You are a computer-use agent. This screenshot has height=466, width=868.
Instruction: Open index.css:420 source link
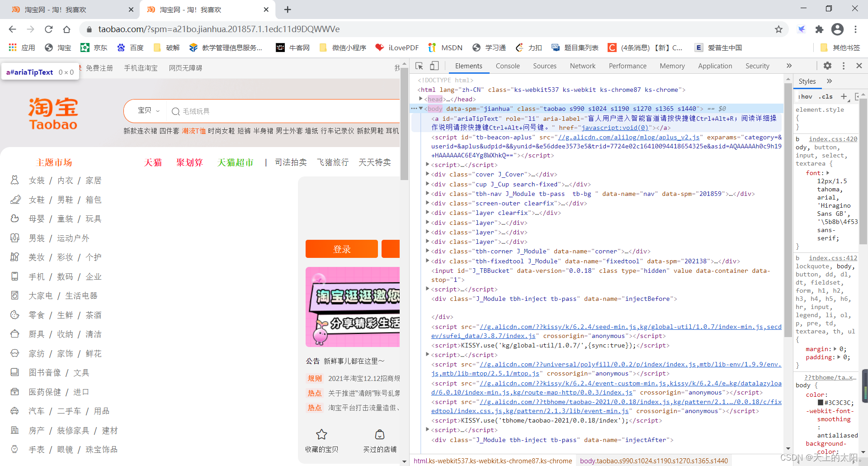833,139
